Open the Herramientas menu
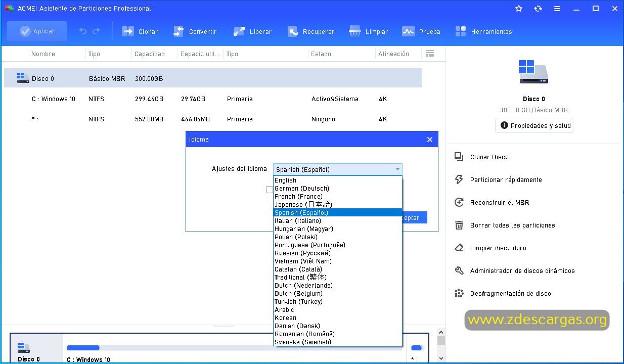Image resolution: width=624 pixels, height=364 pixels. pyautogui.click(x=483, y=31)
